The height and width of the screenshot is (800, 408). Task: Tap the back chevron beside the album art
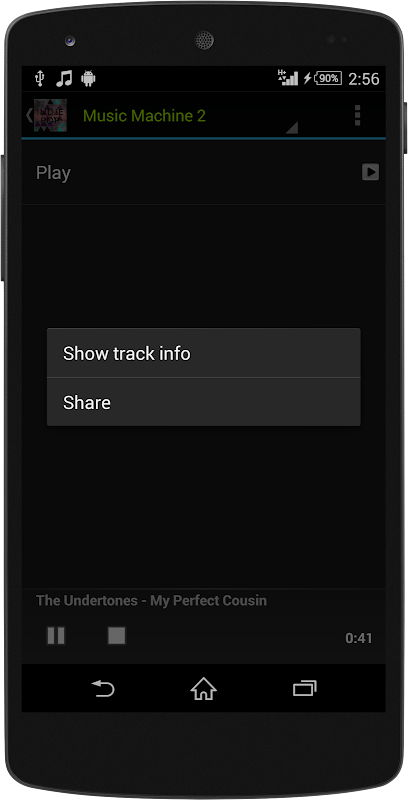point(29,116)
